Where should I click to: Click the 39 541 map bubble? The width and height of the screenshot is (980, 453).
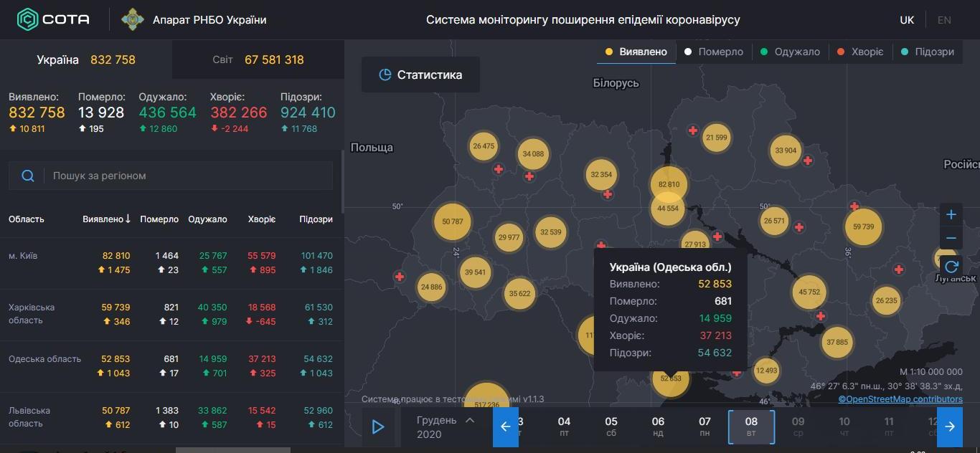click(x=475, y=272)
